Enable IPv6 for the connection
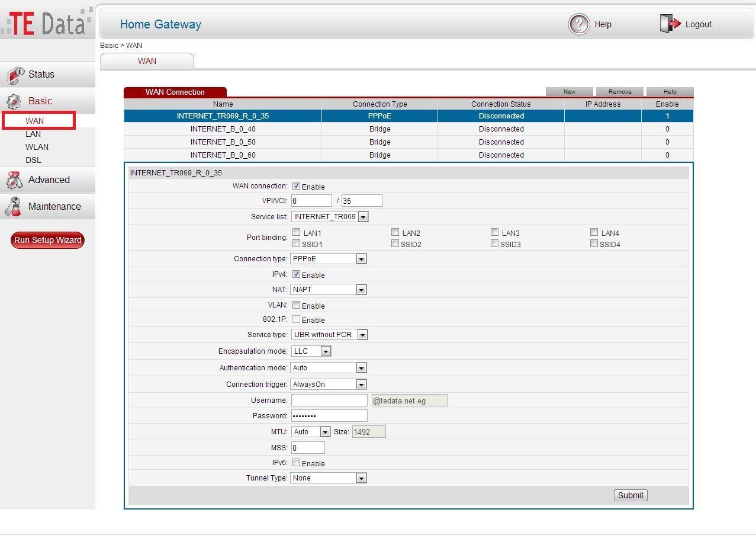 (296, 462)
